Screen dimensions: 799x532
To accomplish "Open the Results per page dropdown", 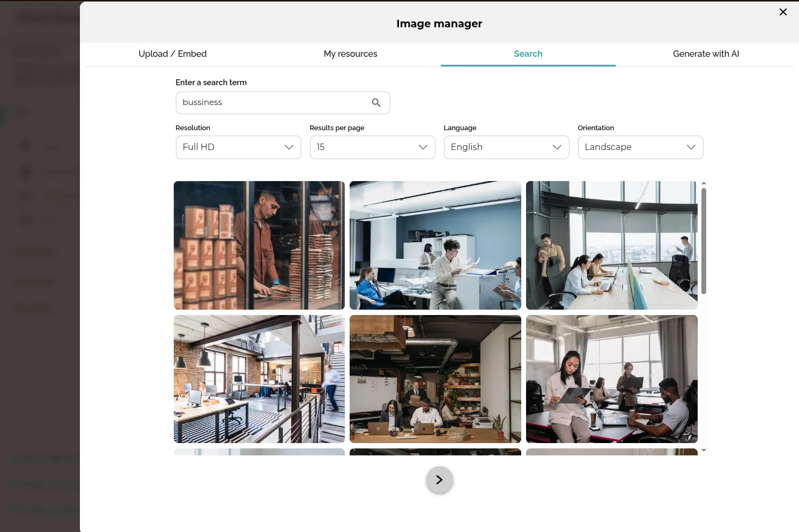I will [x=373, y=147].
